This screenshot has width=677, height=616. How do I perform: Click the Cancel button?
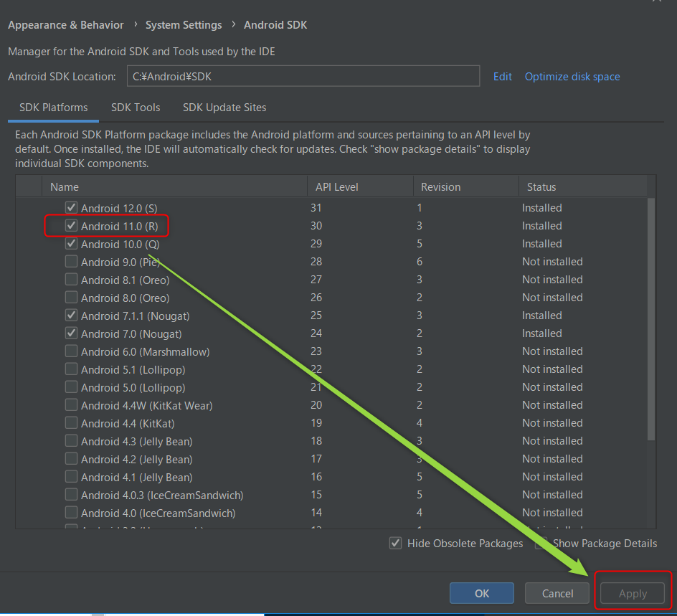(557, 593)
